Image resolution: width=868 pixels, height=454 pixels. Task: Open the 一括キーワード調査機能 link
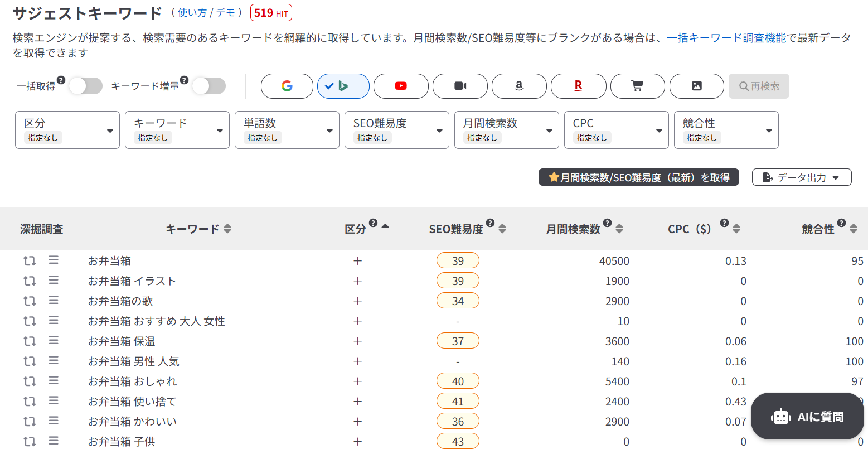coord(726,38)
